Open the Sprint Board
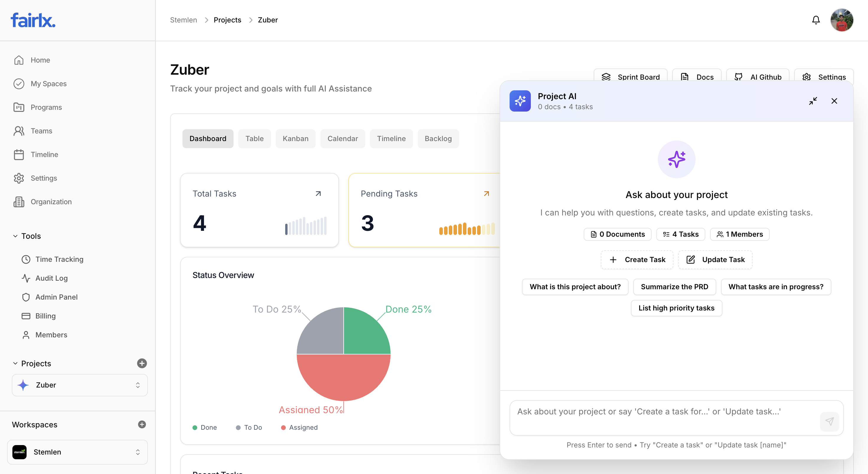 (630, 77)
